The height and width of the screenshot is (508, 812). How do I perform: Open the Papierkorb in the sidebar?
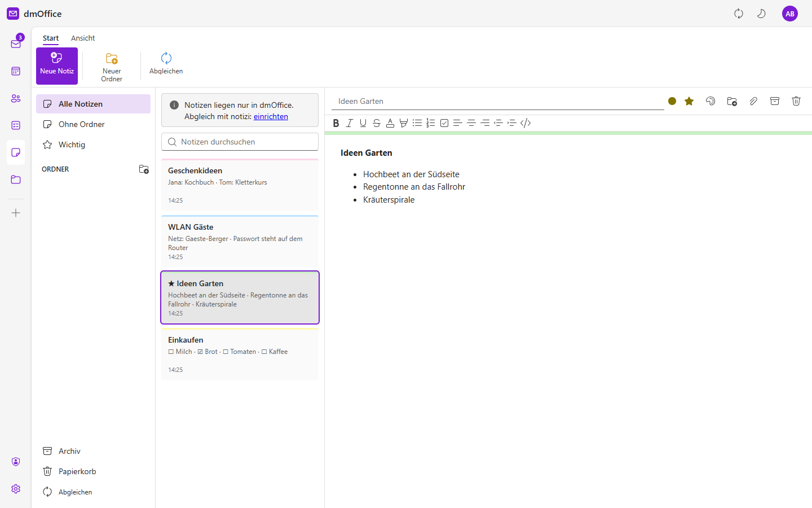(x=93, y=471)
